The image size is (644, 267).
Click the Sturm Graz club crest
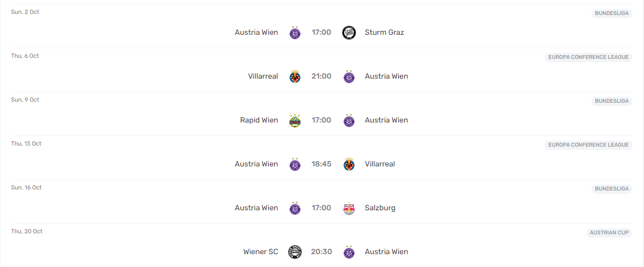(x=349, y=33)
